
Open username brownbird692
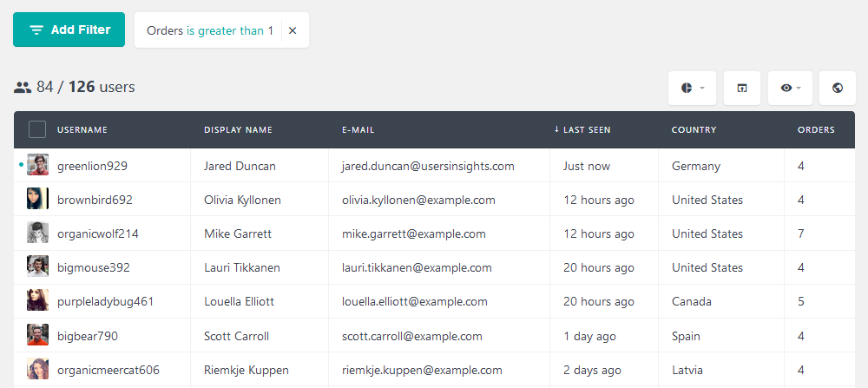pos(95,200)
